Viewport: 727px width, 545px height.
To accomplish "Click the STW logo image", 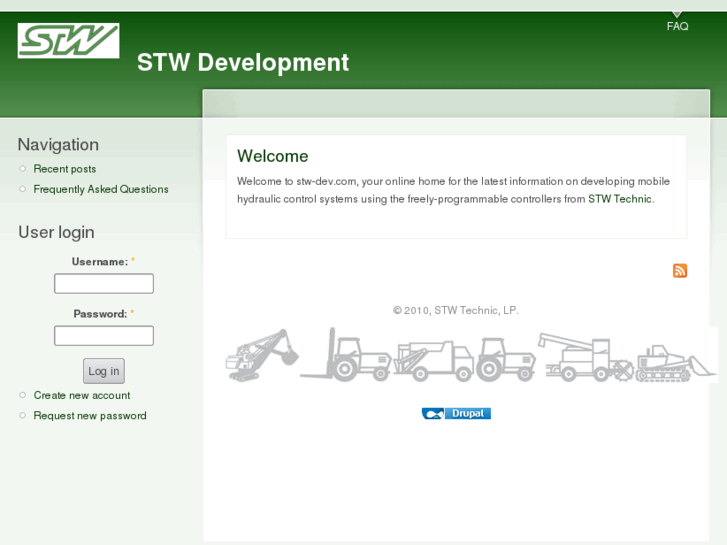I will (68, 40).
